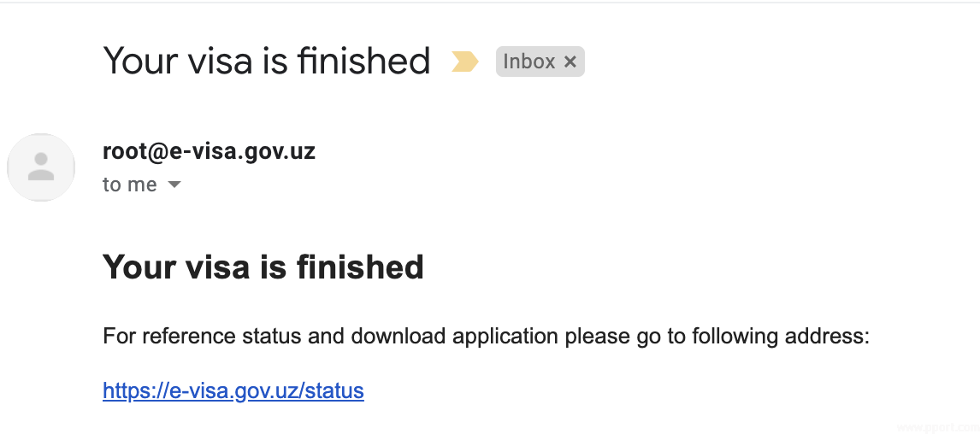The width and height of the screenshot is (980, 434).
Task: Click the bold heading in the message body
Action: tap(263, 267)
